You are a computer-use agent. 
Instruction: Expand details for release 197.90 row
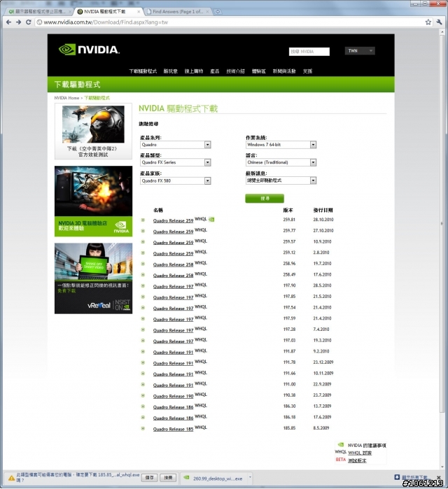(x=143, y=285)
